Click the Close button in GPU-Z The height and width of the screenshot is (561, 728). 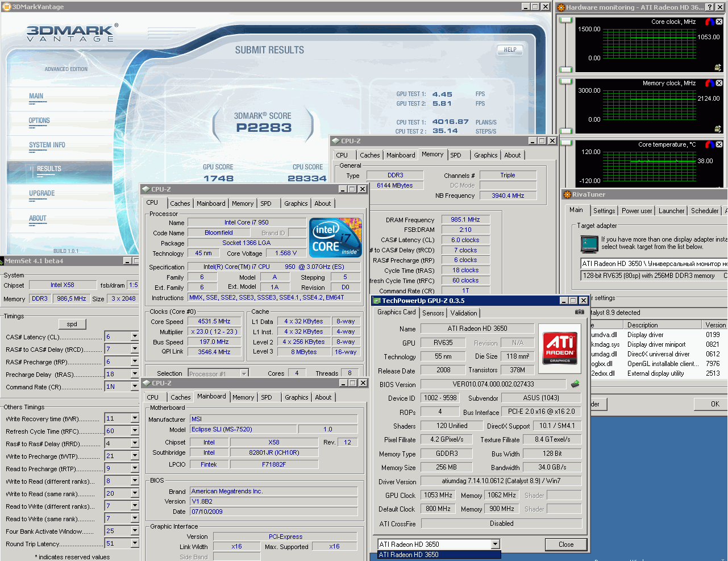click(x=566, y=545)
